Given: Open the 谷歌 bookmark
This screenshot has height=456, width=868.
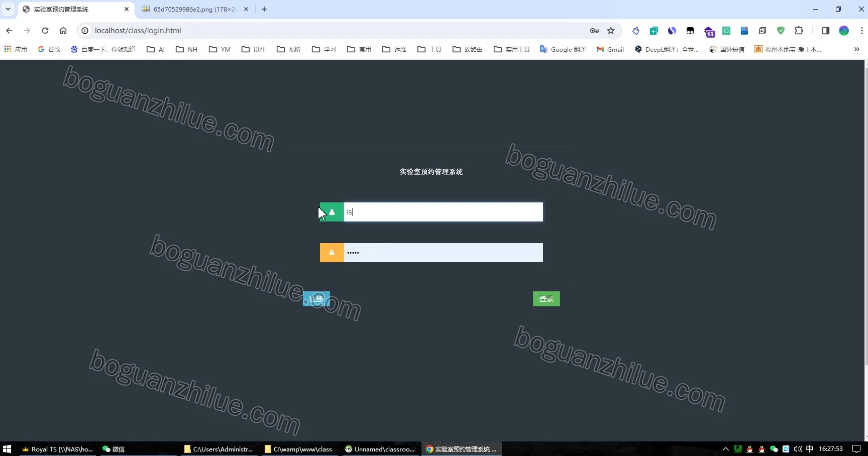Looking at the screenshot, I should pyautogui.click(x=49, y=49).
